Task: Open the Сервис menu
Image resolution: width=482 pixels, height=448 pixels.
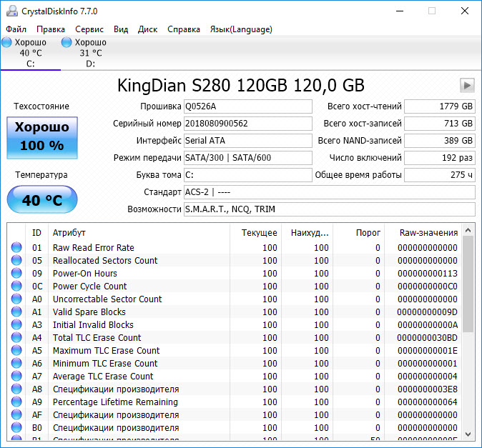Action: tap(89, 29)
